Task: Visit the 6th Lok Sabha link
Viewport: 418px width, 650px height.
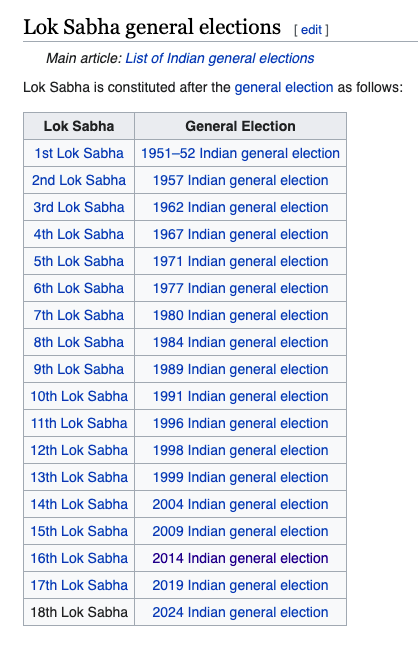Action: pos(79,288)
